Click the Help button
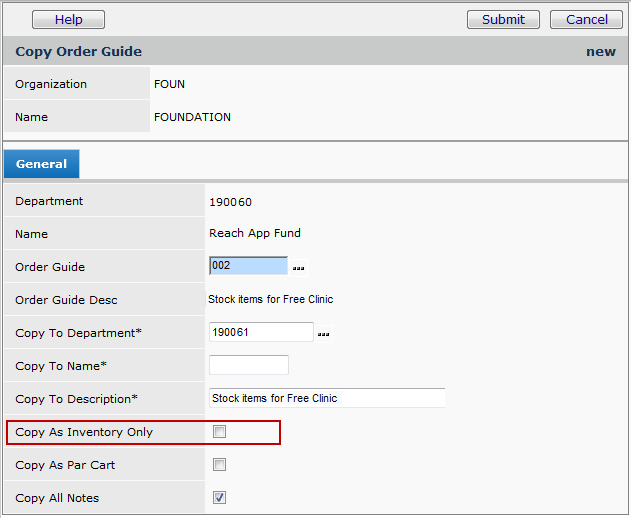 click(68, 20)
